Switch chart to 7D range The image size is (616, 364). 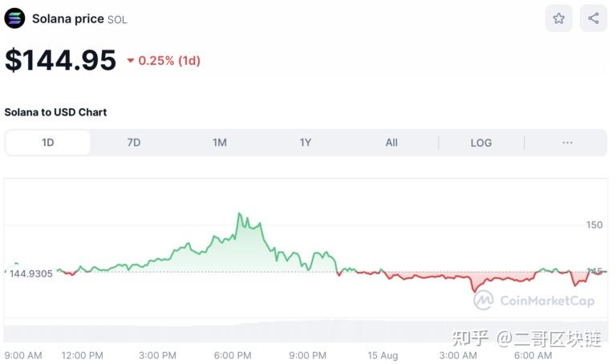(x=134, y=143)
